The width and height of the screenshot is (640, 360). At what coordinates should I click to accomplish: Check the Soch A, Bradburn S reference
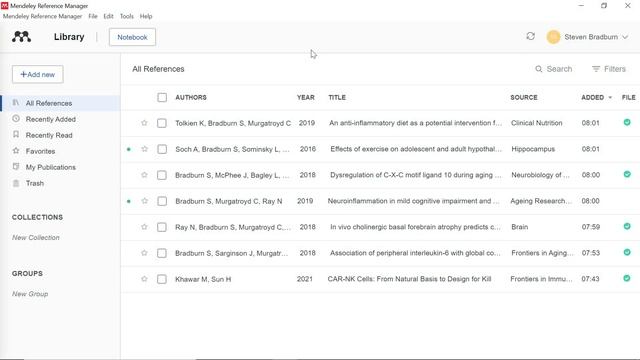point(162,149)
